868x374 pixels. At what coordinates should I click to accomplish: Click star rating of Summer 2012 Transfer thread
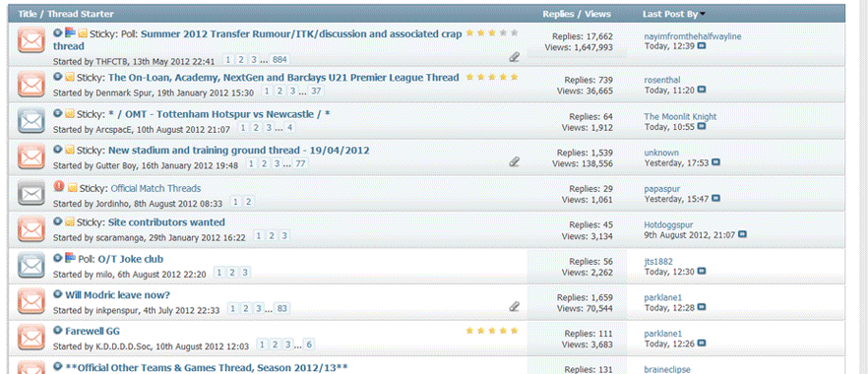point(492,33)
